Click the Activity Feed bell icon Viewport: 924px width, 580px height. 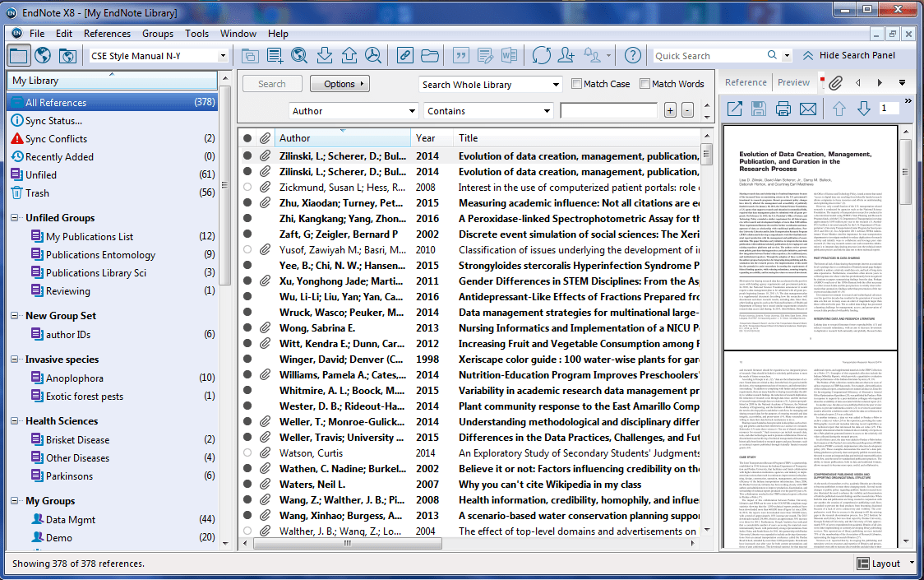[x=592, y=56]
